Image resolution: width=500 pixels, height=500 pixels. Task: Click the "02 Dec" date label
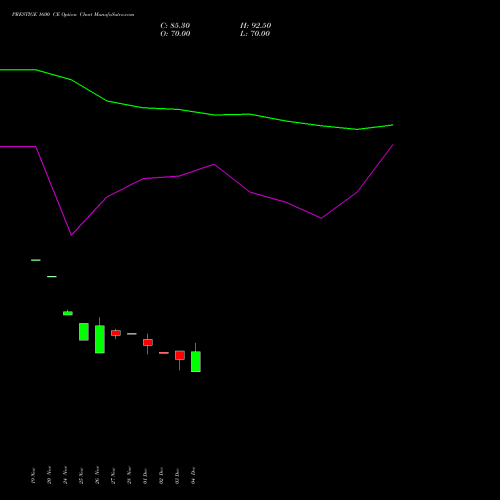(161, 476)
